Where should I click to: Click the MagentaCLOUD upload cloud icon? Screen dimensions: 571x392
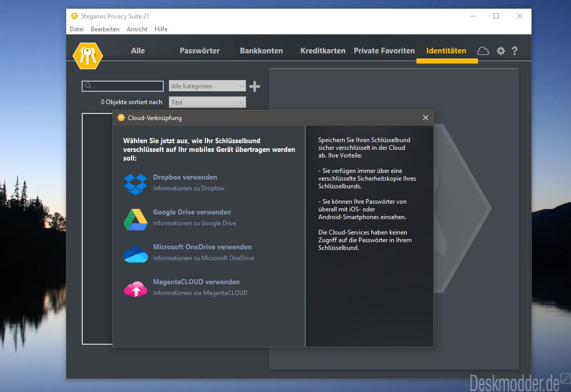(x=136, y=289)
